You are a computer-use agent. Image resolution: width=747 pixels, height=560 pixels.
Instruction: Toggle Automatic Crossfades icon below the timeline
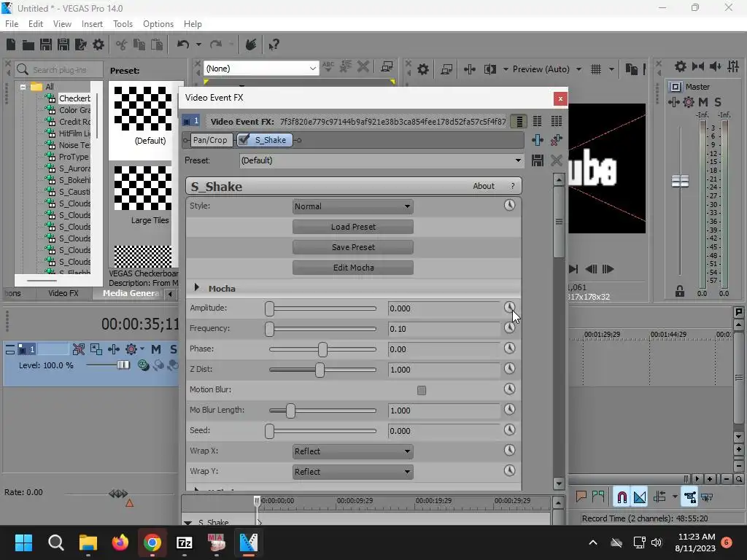[640, 497]
